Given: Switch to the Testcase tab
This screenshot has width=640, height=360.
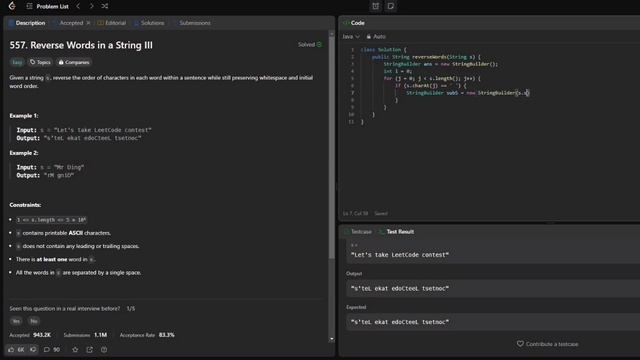Looking at the screenshot, I should [358, 231].
